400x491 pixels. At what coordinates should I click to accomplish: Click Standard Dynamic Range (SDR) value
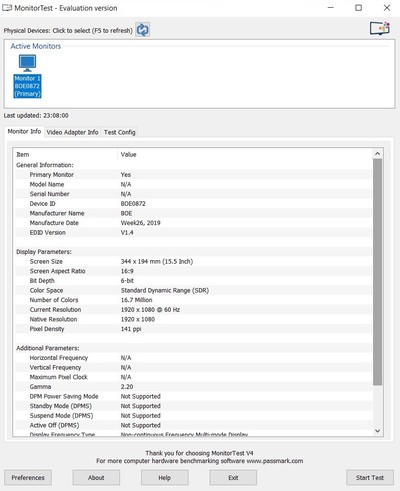coord(165,291)
